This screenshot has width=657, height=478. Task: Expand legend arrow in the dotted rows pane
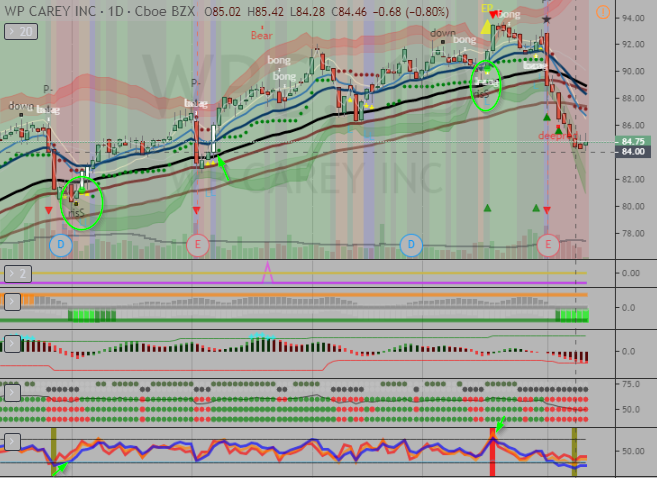[x=12, y=393]
